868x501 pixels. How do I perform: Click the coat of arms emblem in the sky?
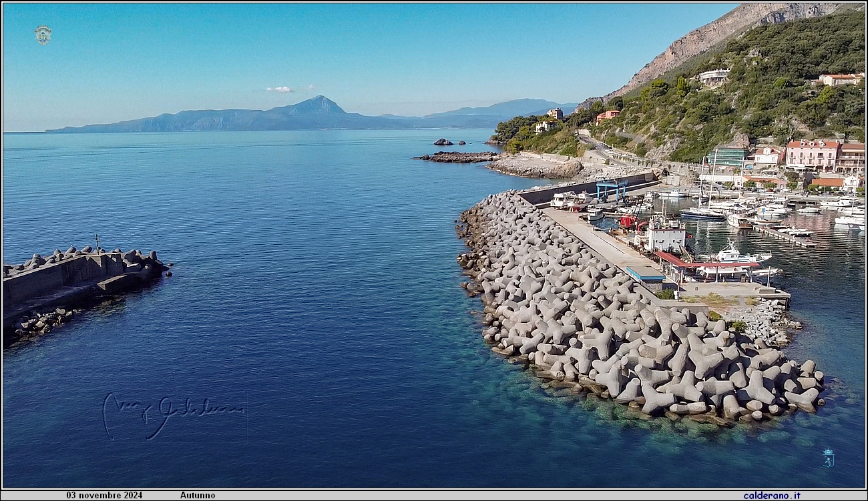pyautogui.click(x=43, y=35)
